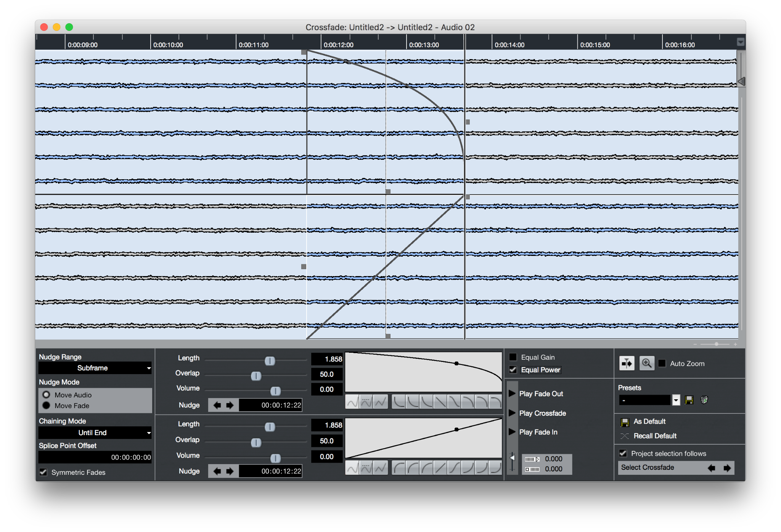781x532 pixels.
Task: Select the S-curve fade-in shape
Action: (454, 468)
